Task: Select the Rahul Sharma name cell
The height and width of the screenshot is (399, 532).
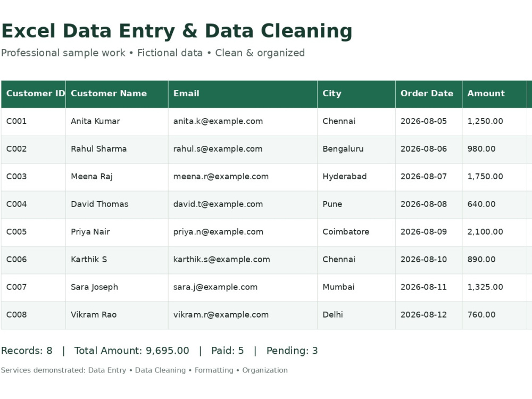Action: 117,149
